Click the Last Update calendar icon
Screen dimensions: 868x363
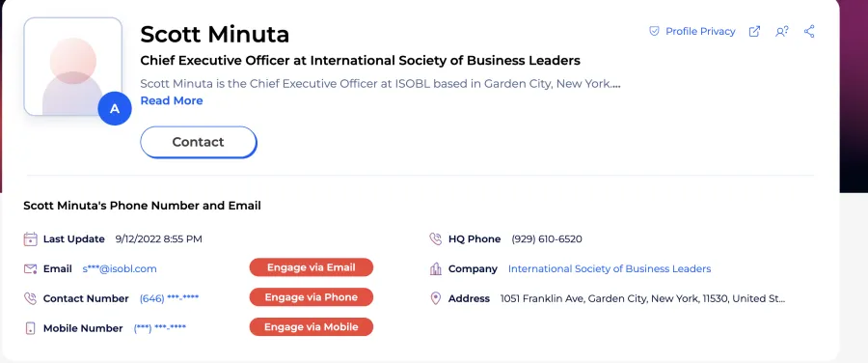(31, 239)
